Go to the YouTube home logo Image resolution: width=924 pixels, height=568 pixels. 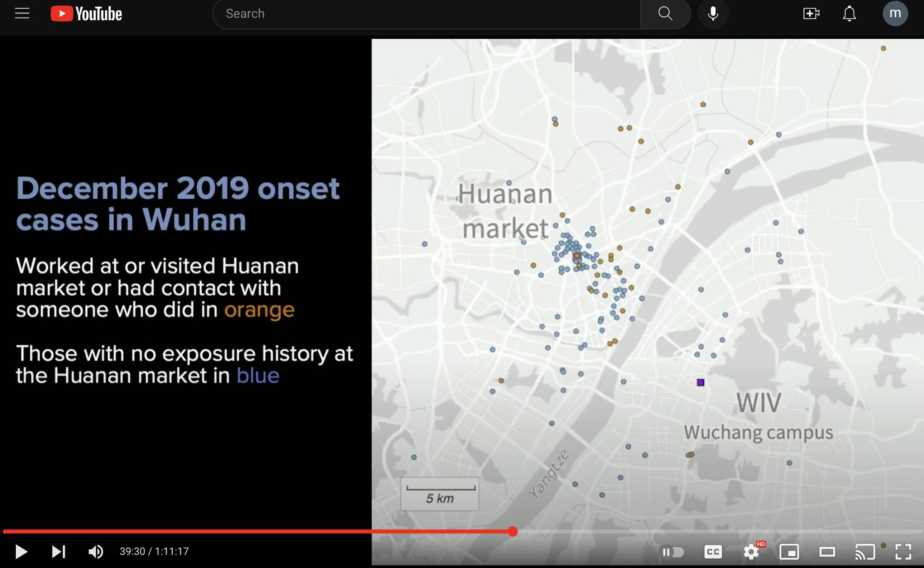click(86, 14)
